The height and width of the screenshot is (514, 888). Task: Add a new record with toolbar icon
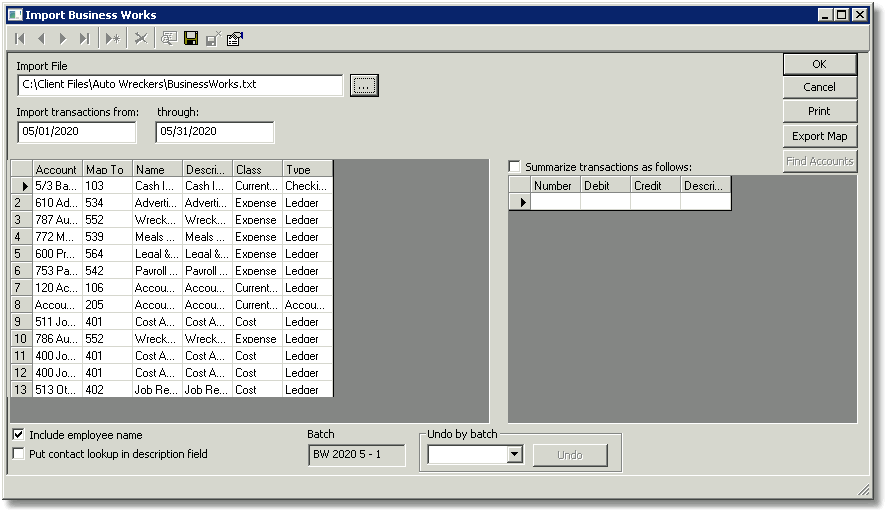(x=113, y=38)
